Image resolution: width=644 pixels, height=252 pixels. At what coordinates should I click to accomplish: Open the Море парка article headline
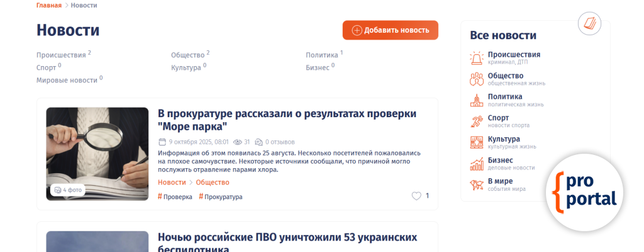pos(287,119)
